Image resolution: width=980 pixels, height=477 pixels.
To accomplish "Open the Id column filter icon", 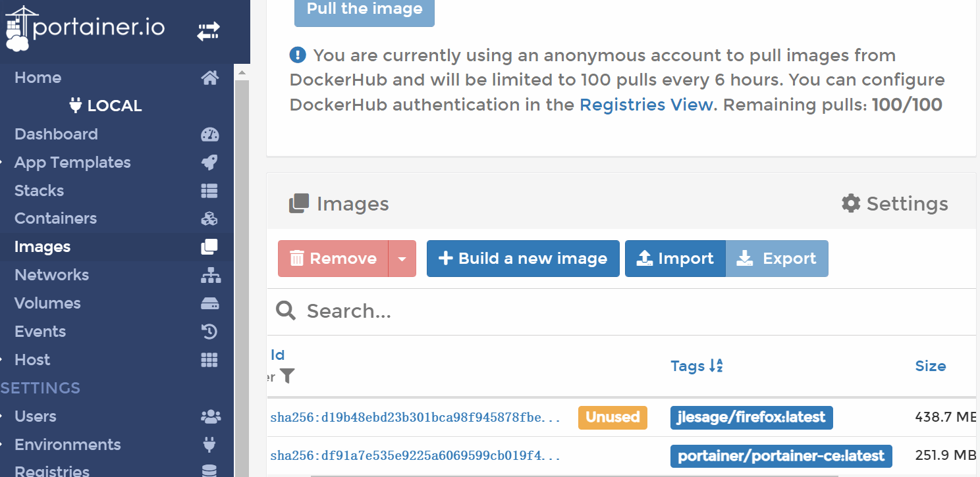I will [287, 376].
